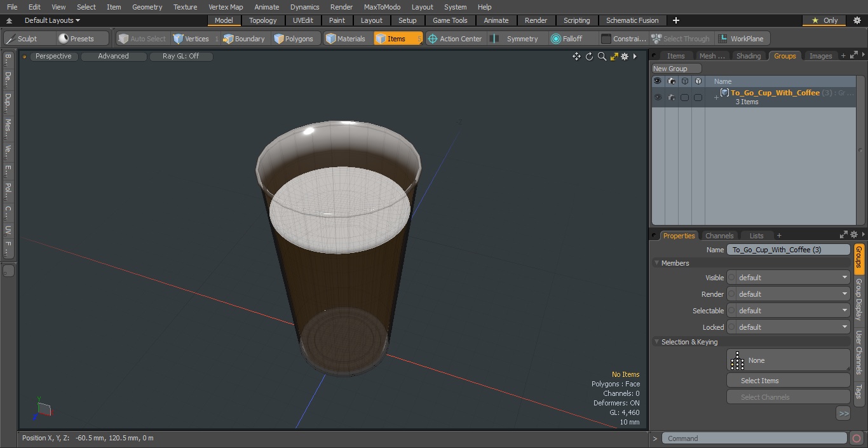Select the Items mode button
The image size is (868, 448).
398,39
